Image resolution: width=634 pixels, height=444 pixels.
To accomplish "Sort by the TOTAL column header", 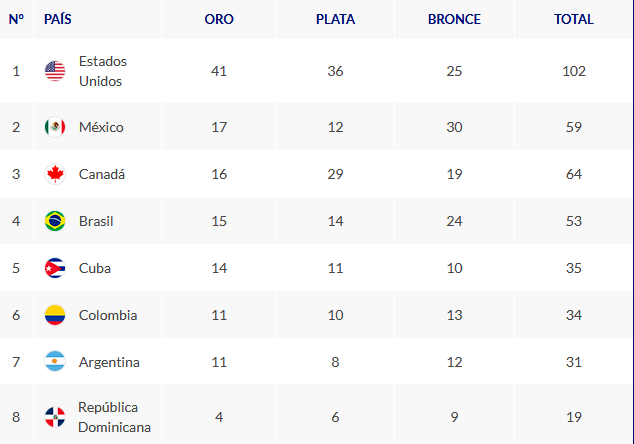I will click(x=573, y=19).
